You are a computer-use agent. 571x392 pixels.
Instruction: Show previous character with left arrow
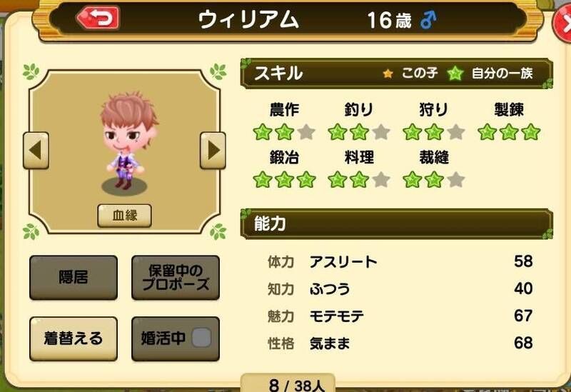pos(36,151)
